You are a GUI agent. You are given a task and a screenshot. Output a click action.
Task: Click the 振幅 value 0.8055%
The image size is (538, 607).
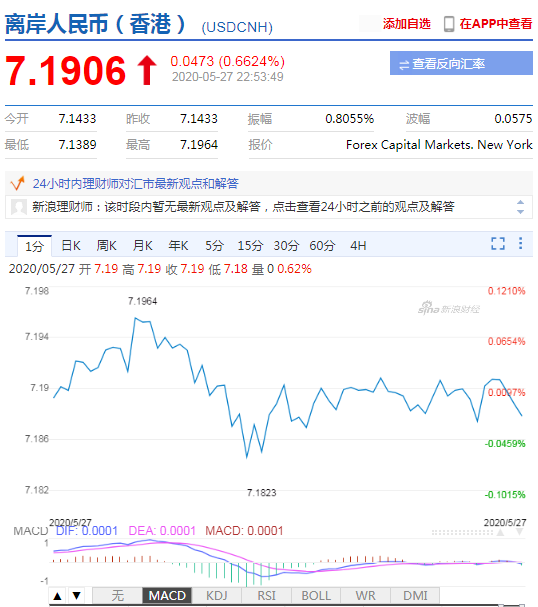click(x=350, y=118)
